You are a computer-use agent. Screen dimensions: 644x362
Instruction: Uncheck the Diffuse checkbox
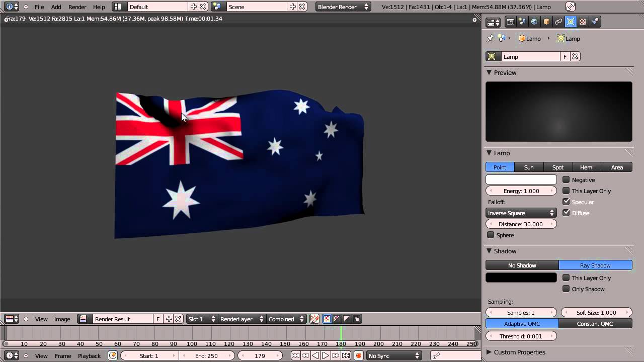566,213
